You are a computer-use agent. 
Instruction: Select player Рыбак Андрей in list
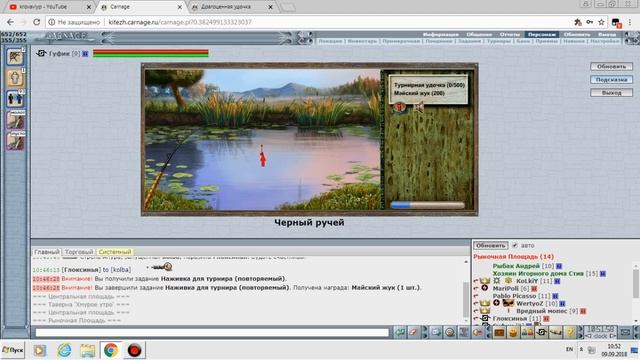(x=516, y=266)
